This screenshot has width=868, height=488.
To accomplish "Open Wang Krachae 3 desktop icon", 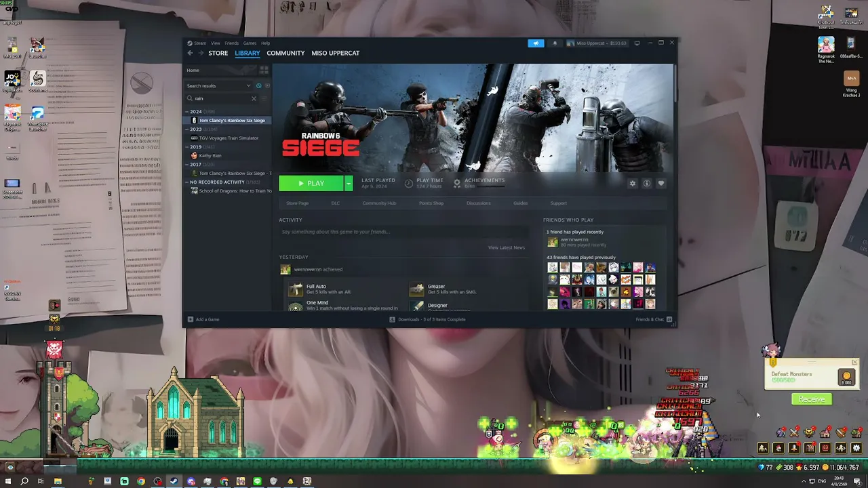I will pyautogui.click(x=851, y=83).
